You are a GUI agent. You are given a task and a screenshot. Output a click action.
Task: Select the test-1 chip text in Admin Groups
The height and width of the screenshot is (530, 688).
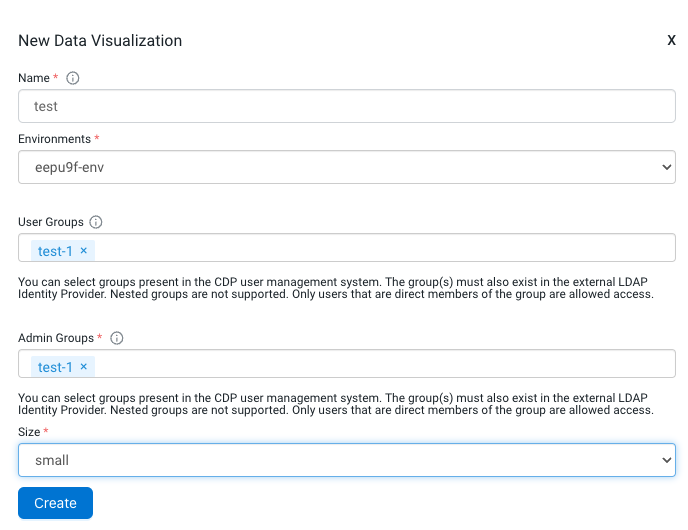55,367
